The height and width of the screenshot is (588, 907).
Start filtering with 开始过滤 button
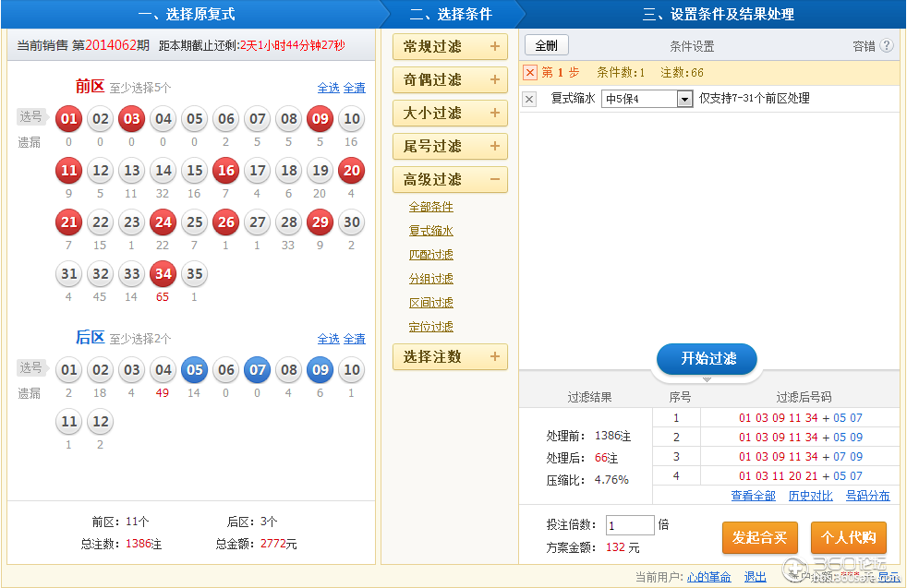click(707, 358)
